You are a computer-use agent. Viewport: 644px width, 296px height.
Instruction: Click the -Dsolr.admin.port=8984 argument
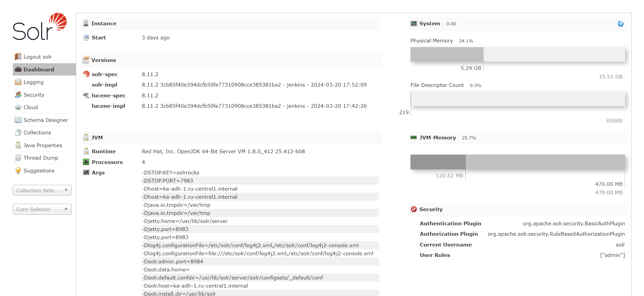173,261
